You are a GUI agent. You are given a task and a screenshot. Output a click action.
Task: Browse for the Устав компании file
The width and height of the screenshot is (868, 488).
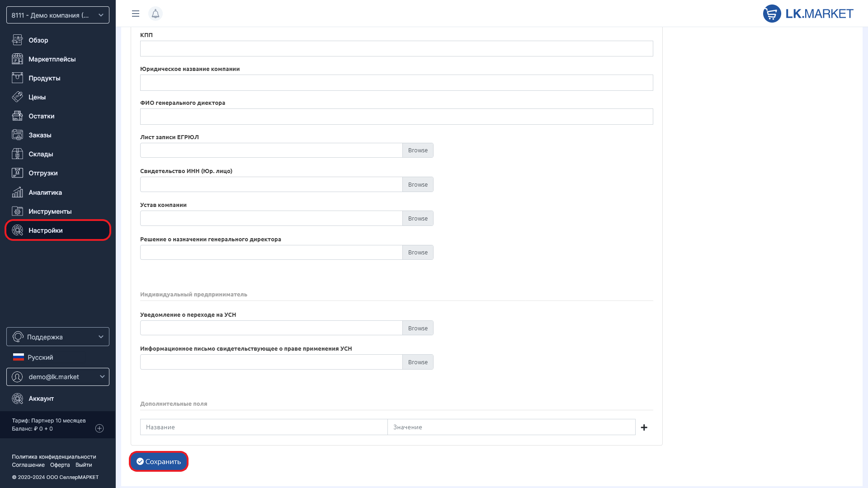pyautogui.click(x=417, y=218)
